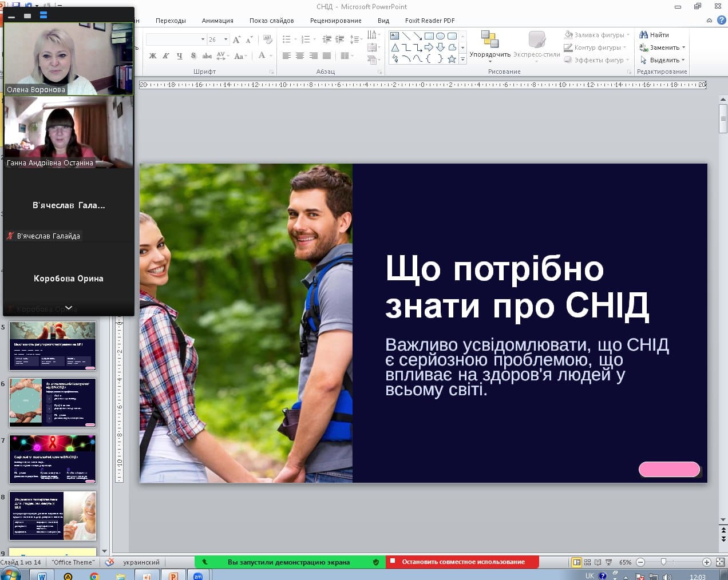Select the oval shape in shapes gallery

441,36
